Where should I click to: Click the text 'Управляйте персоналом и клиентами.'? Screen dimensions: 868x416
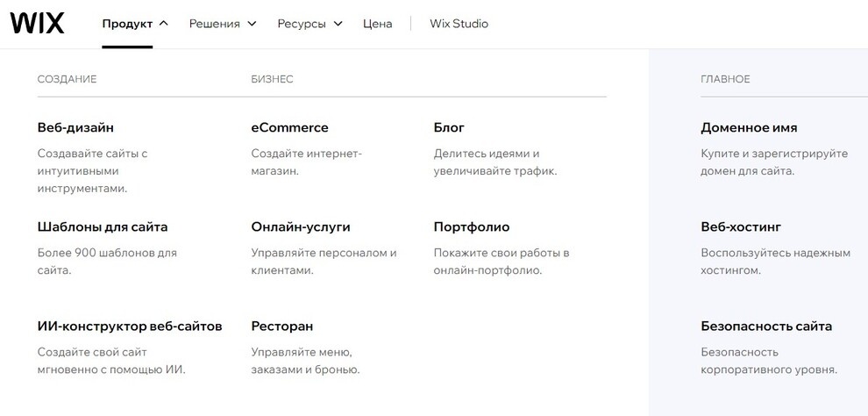tap(324, 262)
